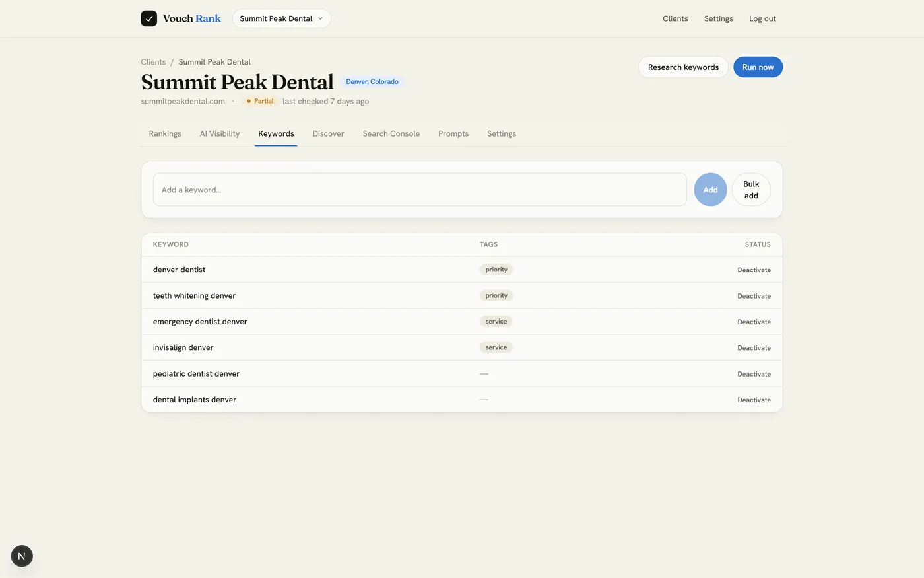The width and height of the screenshot is (924, 578).
Task: Click the Bulk add button
Action: [x=751, y=190]
